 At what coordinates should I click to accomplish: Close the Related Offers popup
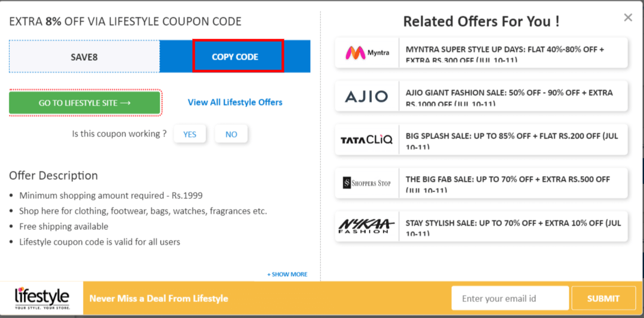pyautogui.click(x=628, y=17)
